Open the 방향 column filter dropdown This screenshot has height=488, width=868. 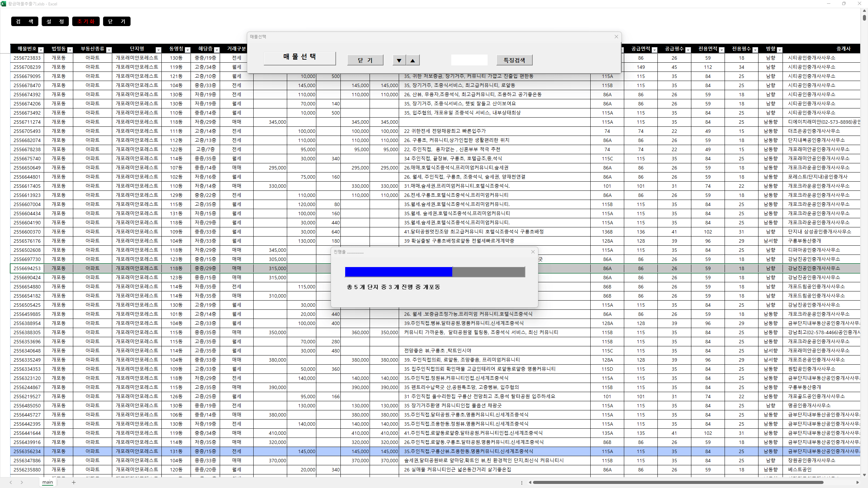(780, 50)
